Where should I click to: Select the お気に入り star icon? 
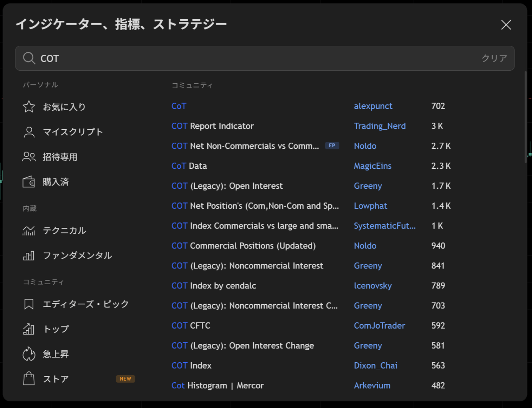tap(29, 106)
